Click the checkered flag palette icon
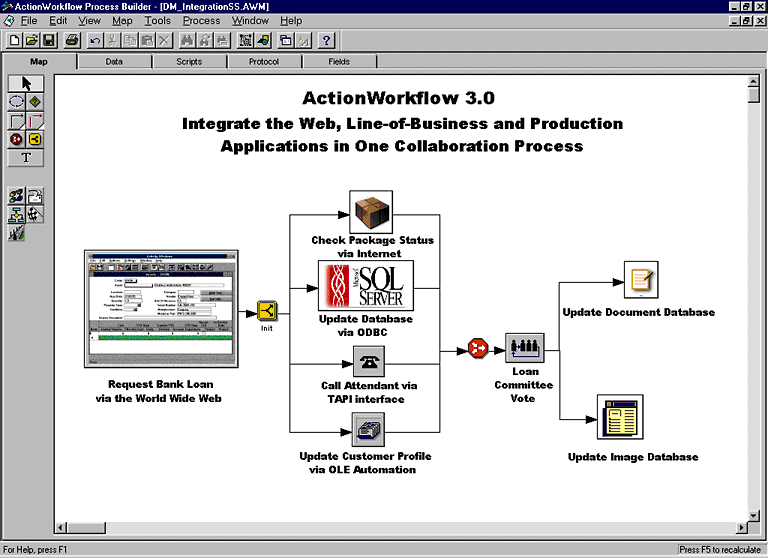The height and width of the screenshot is (558, 768). point(35,215)
